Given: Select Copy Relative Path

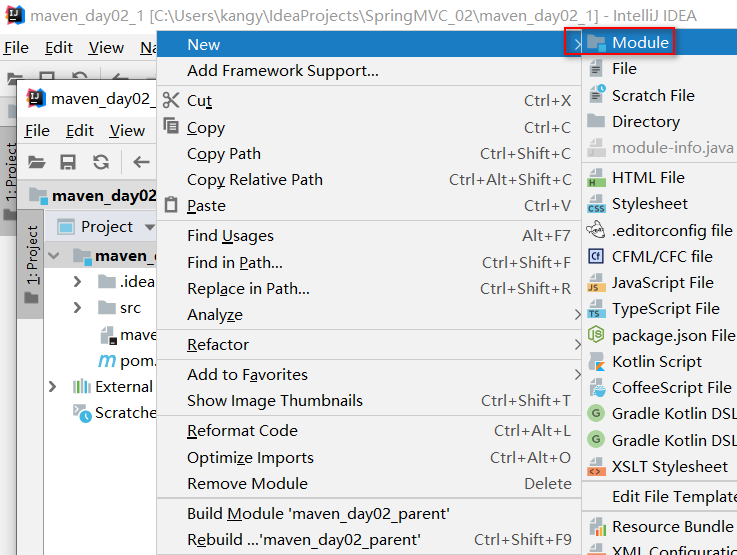Looking at the screenshot, I should tap(369, 180).
